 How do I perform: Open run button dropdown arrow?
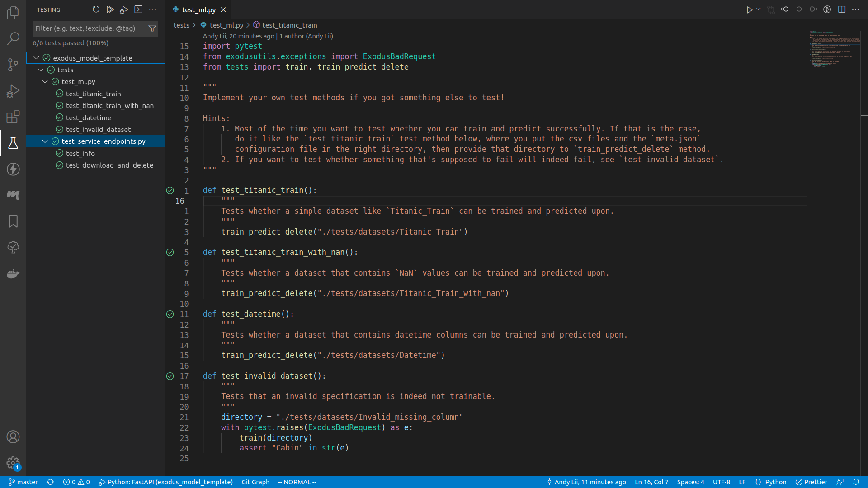tap(759, 9)
